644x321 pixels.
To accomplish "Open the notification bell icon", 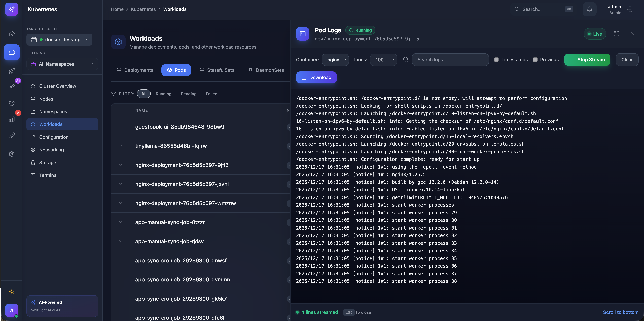I will tap(589, 9).
